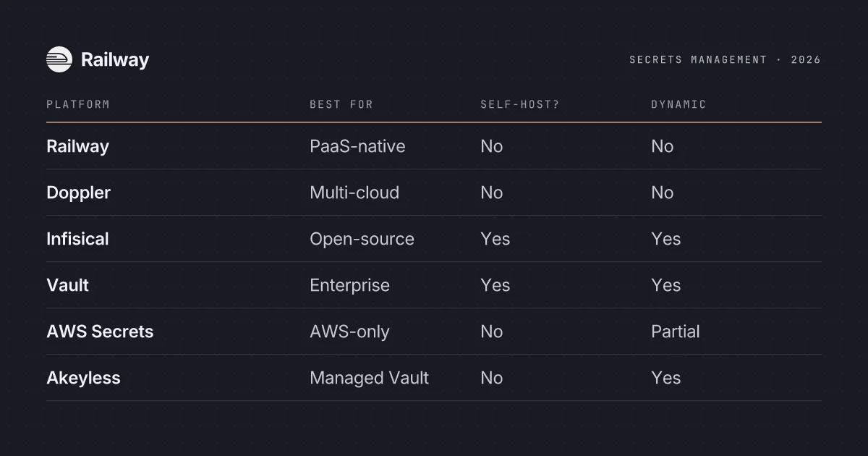The height and width of the screenshot is (456, 868).
Task: Click Dynamic 'Yes' in the Akeyless row
Action: pos(665,378)
